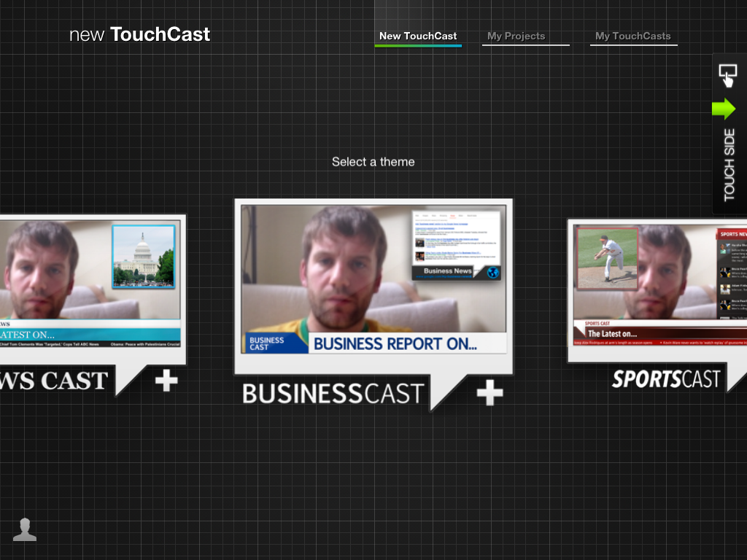Tap the Touch Side pointer icon
This screenshot has height=560, width=747.
click(728, 75)
